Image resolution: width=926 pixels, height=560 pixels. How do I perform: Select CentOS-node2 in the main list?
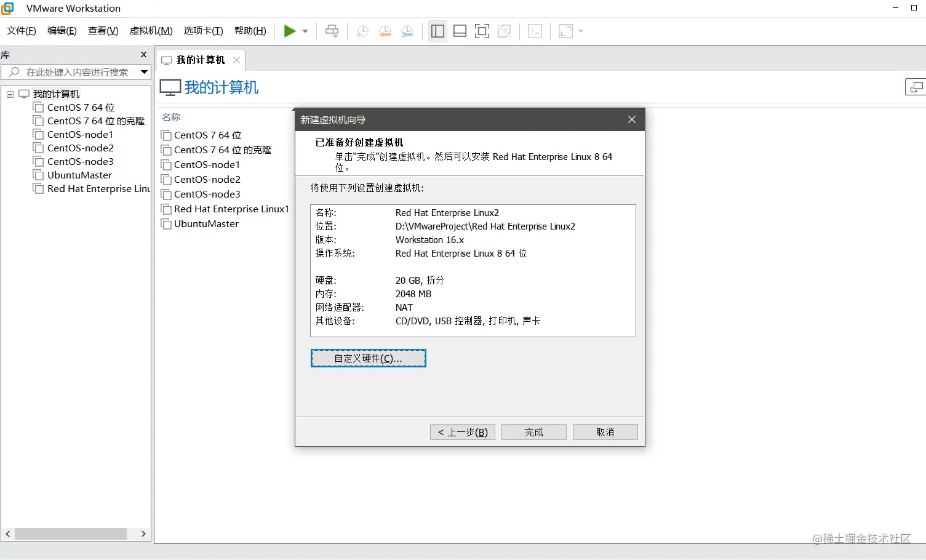pyautogui.click(x=207, y=179)
